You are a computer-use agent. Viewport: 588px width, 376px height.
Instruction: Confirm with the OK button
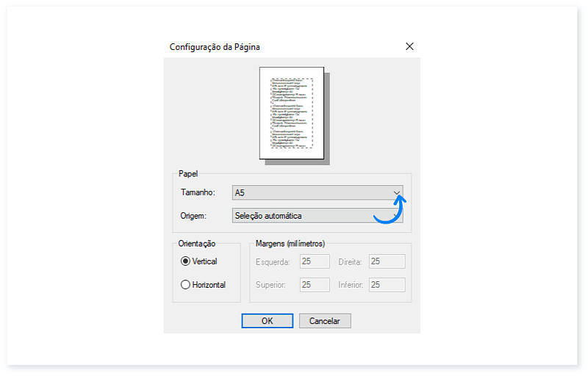pos(268,321)
